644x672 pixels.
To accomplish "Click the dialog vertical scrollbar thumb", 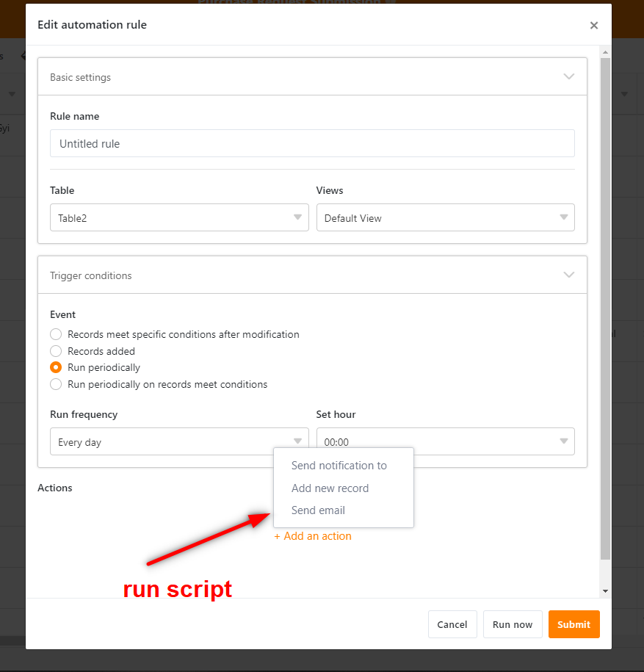I will (x=605, y=308).
